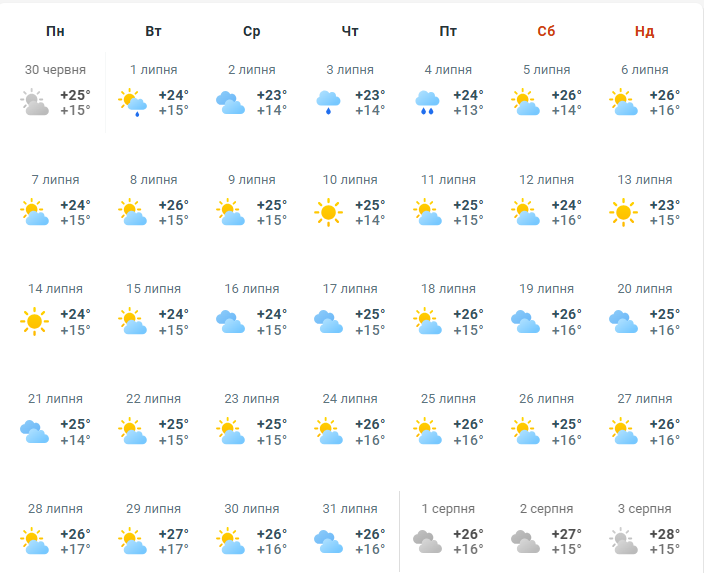Viewport: 704px width, 573px height.
Task: Click the sunny icon for 13 липня
Action: coord(623,212)
